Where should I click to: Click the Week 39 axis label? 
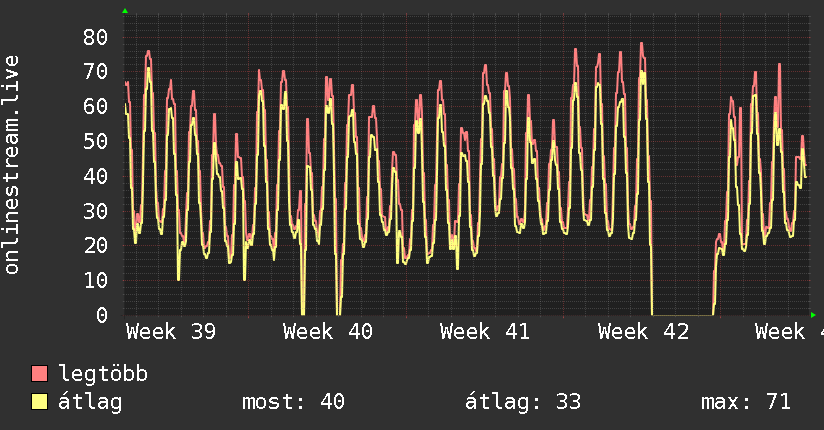[171, 332]
